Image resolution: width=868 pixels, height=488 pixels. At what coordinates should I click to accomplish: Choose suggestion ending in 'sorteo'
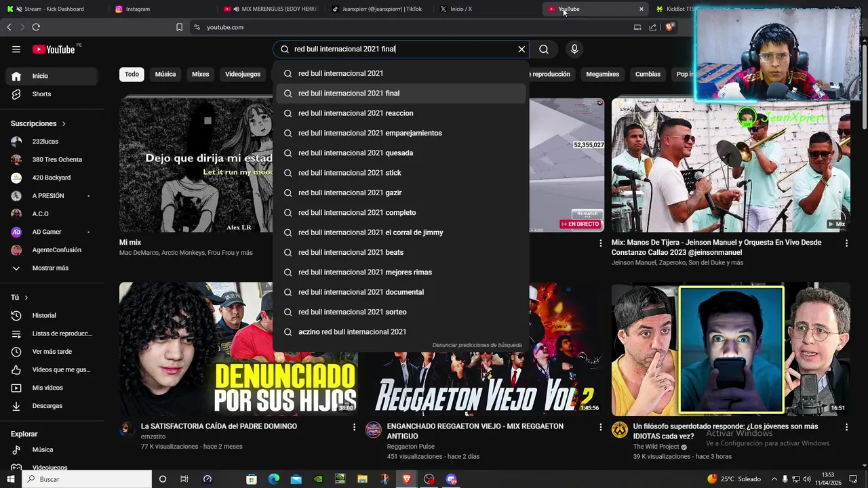pos(401,312)
